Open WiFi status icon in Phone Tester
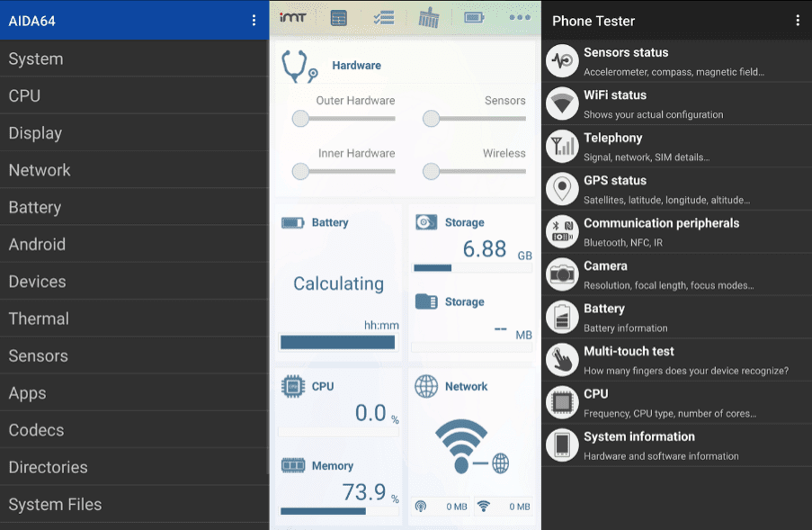The image size is (812, 530). (x=562, y=103)
